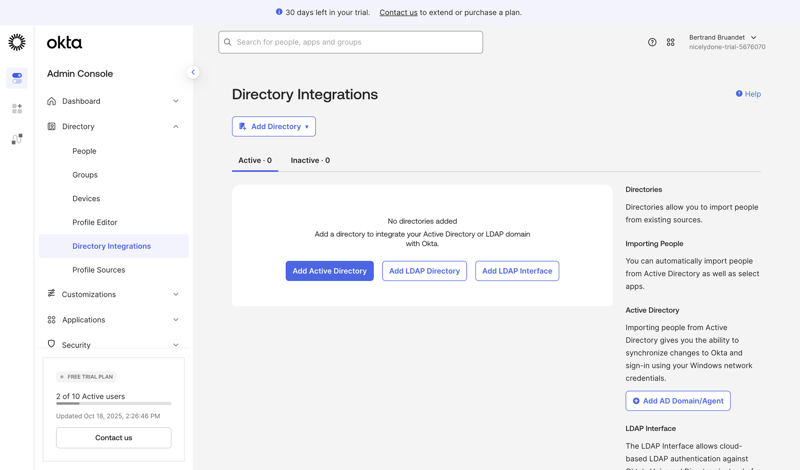This screenshot has width=800, height=470.
Task: Open the Add Directory dropdown
Action: click(274, 127)
